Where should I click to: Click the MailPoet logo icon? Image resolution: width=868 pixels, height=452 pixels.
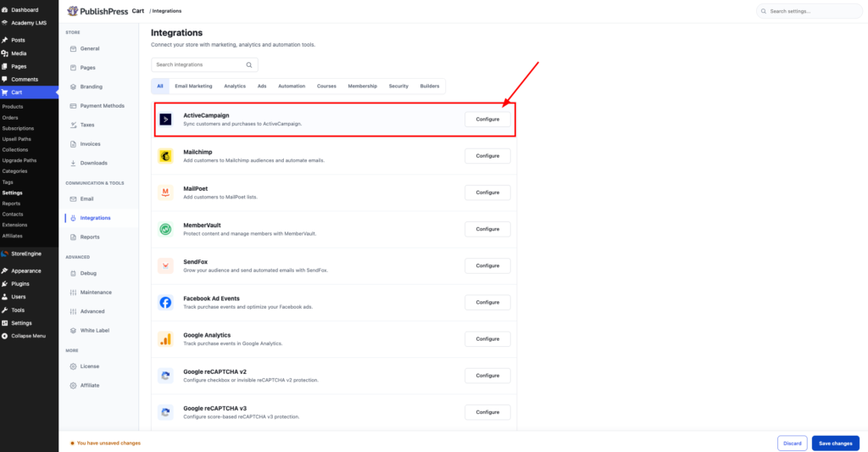tap(165, 193)
